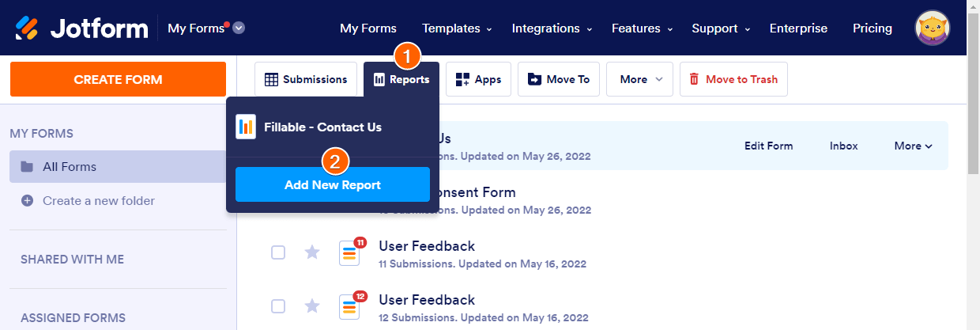Star the 12-submission User Feedback form
This screenshot has width=980, height=330.
[x=312, y=305]
